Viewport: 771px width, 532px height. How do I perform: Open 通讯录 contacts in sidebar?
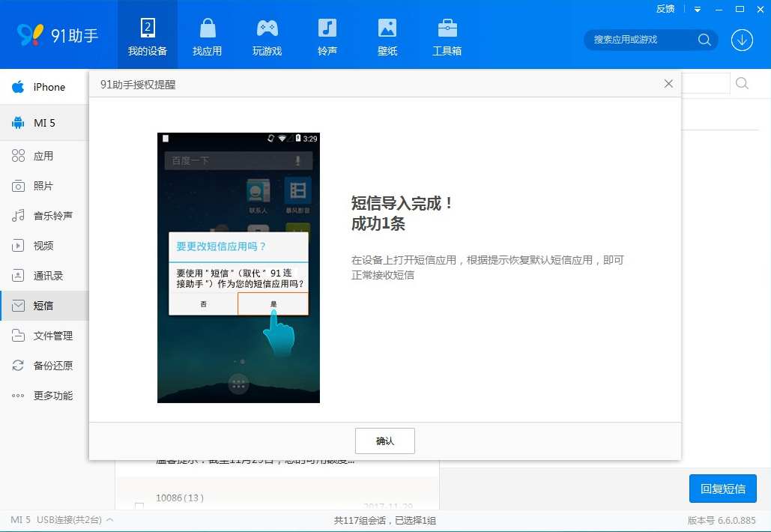[44, 276]
